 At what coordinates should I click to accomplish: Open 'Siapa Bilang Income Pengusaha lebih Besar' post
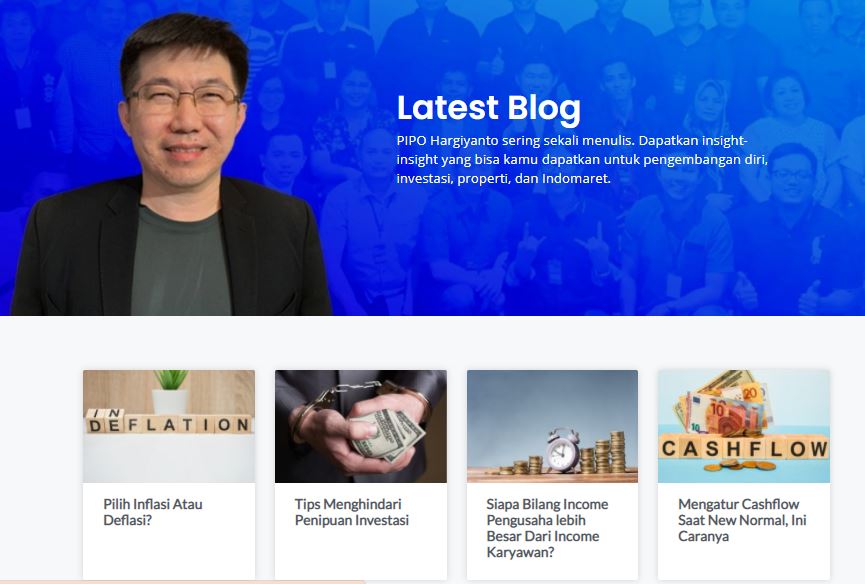[547, 528]
